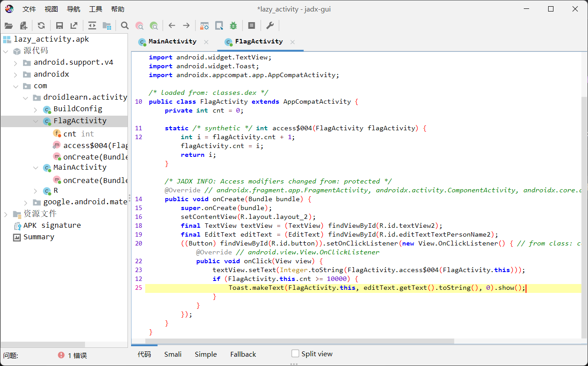
Task: Open Preferences wrench icon
Action: (270, 26)
